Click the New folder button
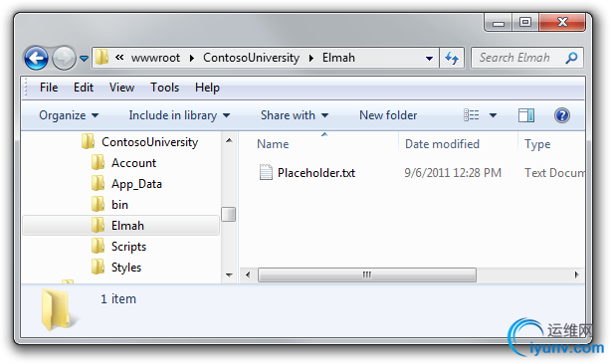 pyautogui.click(x=388, y=115)
